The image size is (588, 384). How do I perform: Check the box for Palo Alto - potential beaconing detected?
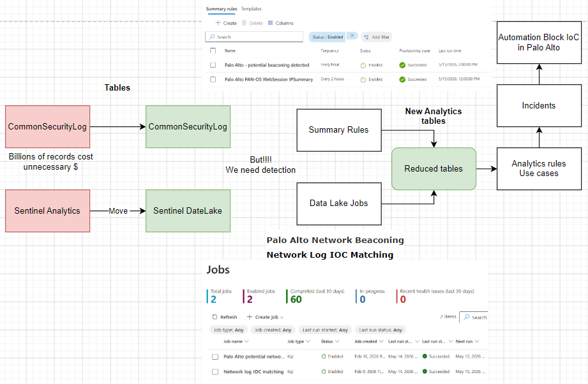pos(213,65)
